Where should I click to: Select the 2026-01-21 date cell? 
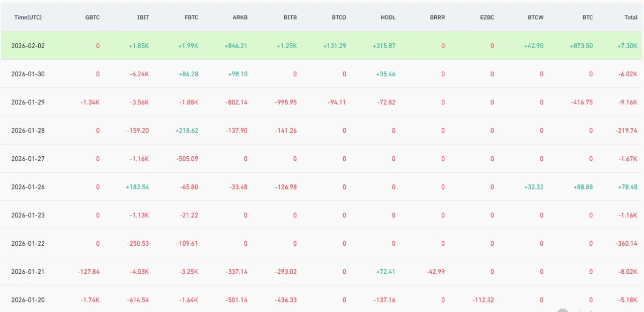coord(28,272)
